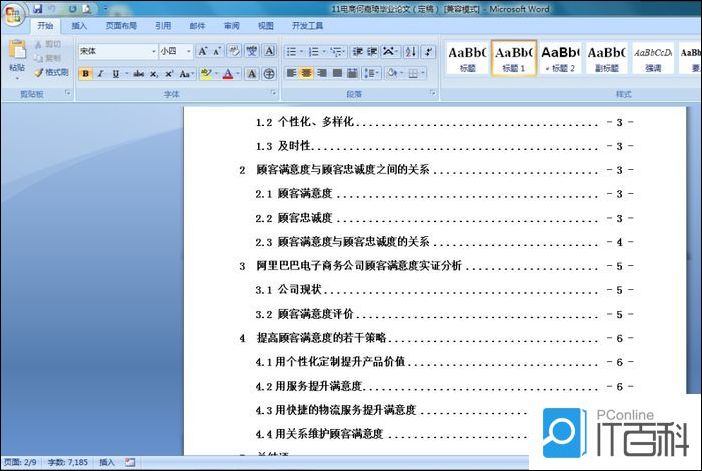Increase paragraph indent

pyautogui.click(x=372, y=51)
